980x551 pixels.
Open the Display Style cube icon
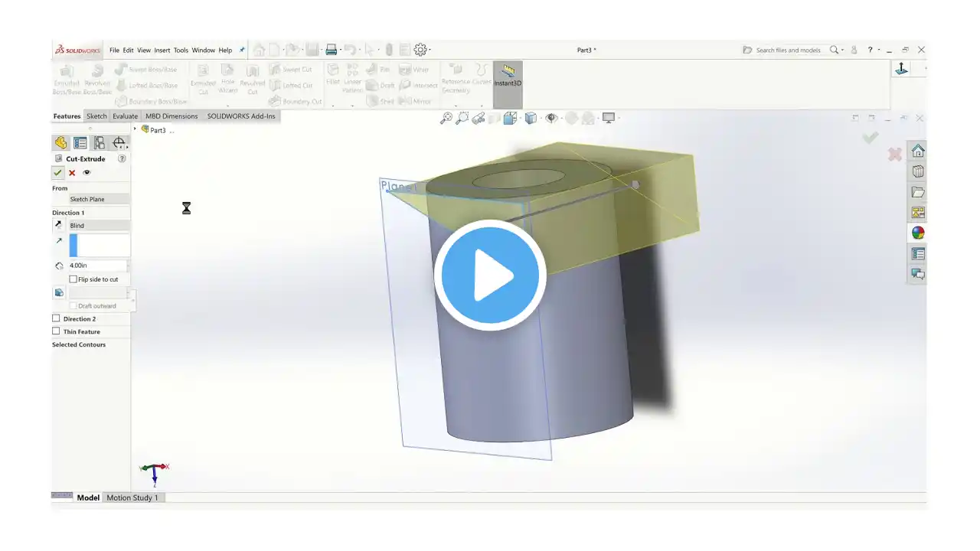tap(531, 118)
